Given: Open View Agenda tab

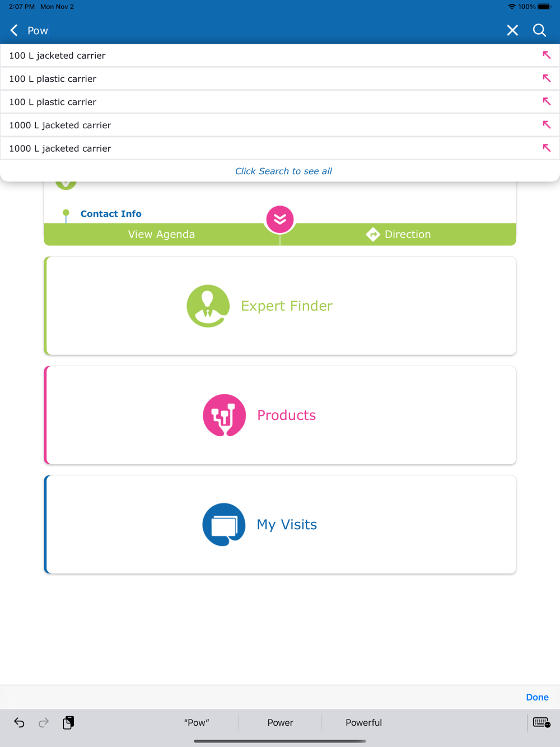Looking at the screenshot, I should point(161,234).
